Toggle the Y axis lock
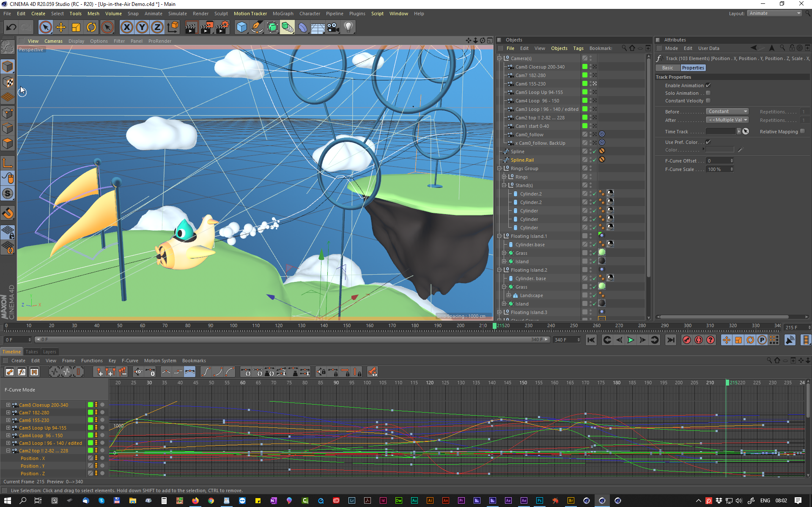The width and height of the screenshot is (812, 507). (142, 28)
